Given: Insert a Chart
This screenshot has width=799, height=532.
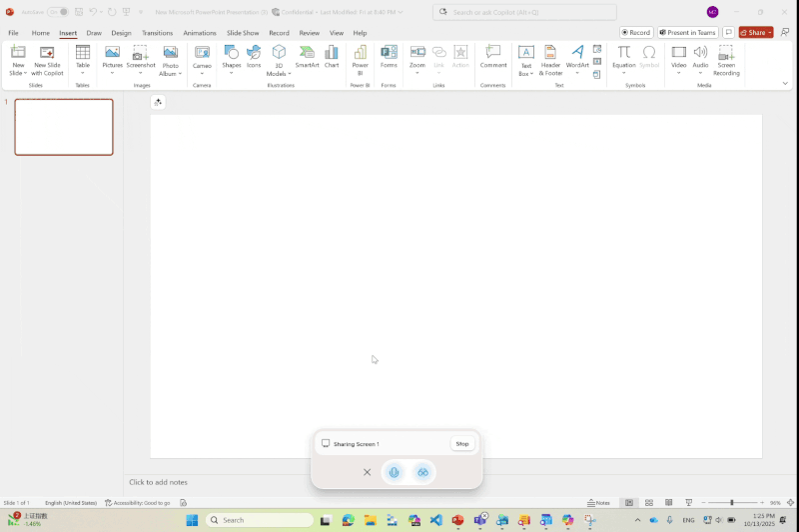Looking at the screenshot, I should 332,57.
